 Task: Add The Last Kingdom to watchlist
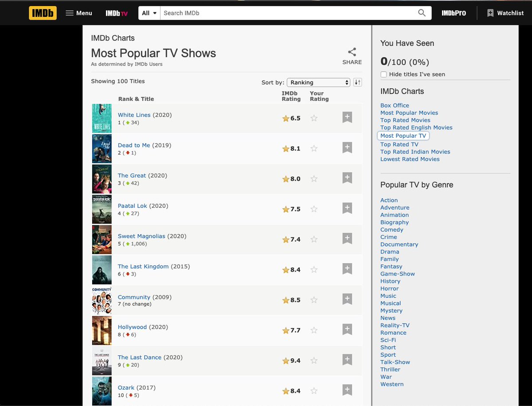(x=347, y=269)
